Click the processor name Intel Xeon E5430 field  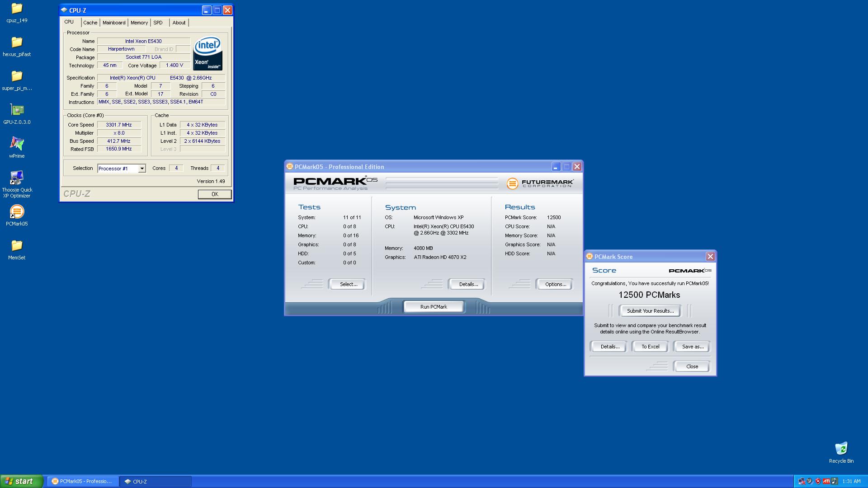tap(143, 41)
